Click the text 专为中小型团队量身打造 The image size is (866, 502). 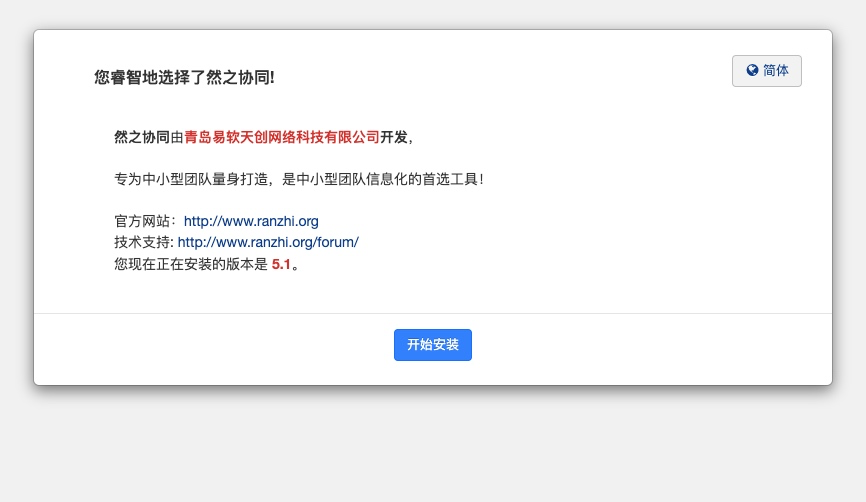(x=191, y=179)
